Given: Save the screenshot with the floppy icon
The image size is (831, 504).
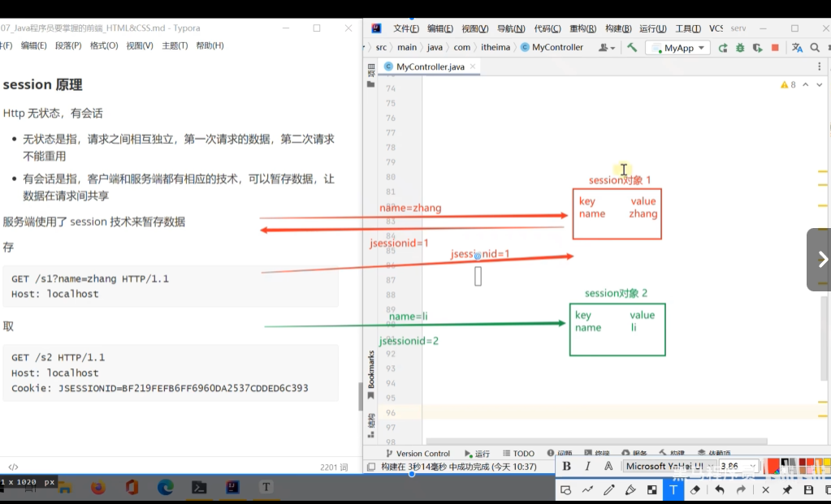Looking at the screenshot, I should pos(807,490).
